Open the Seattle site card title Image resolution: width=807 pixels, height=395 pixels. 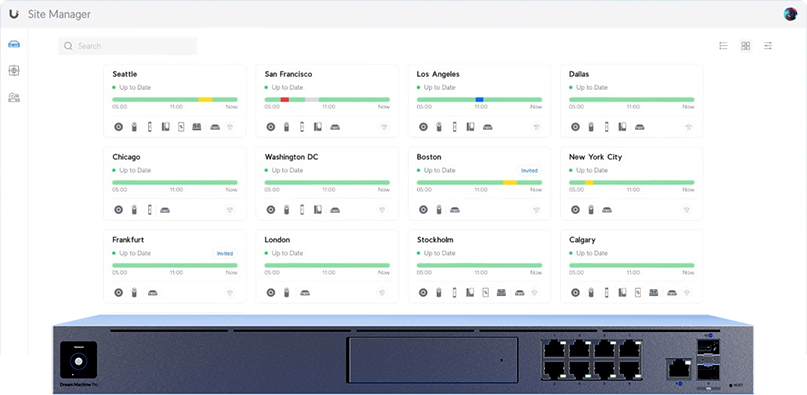point(125,74)
